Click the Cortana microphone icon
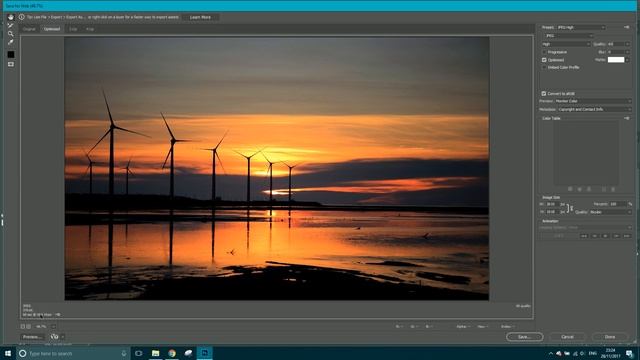The height and width of the screenshot is (360, 640). 124,353
